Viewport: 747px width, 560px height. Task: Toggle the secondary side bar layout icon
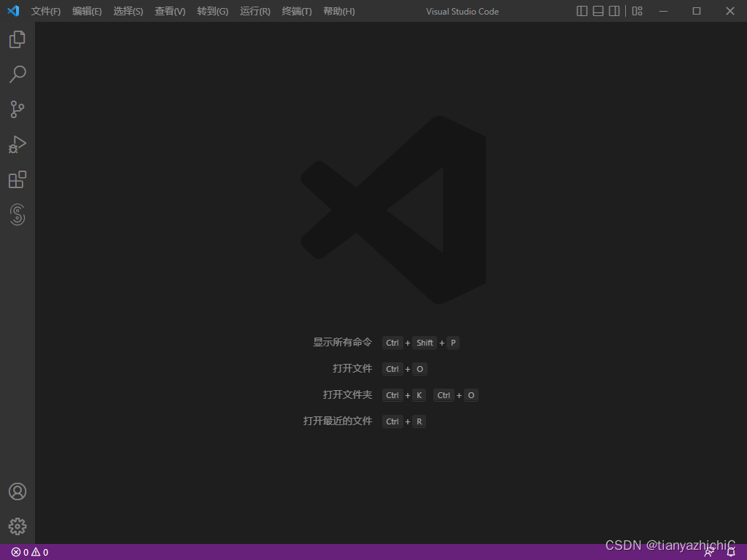pos(614,11)
